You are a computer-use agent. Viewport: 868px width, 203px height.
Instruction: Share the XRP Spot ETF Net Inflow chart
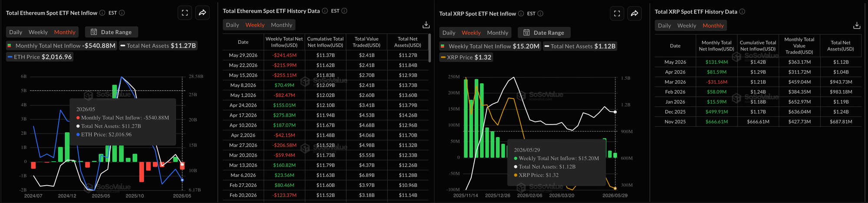tap(635, 13)
